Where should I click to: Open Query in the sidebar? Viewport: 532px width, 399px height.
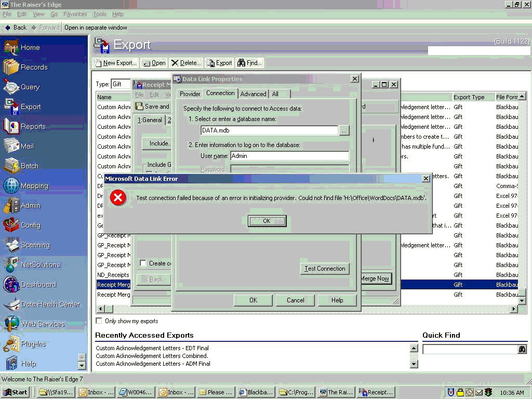point(22,87)
